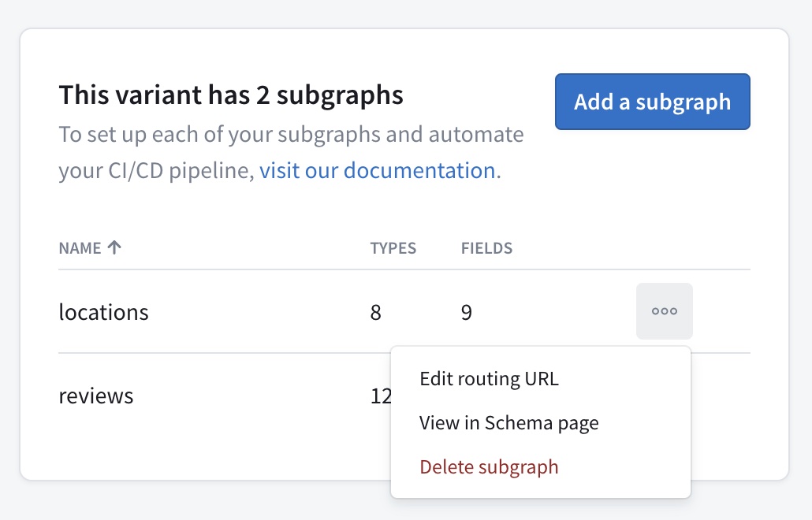Click the fields count 9 for locations
The image size is (812, 520).
[466, 311]
